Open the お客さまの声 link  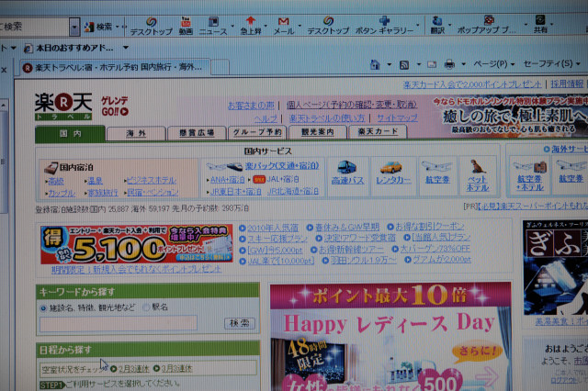pyautogui.click(x=251, y=106)
